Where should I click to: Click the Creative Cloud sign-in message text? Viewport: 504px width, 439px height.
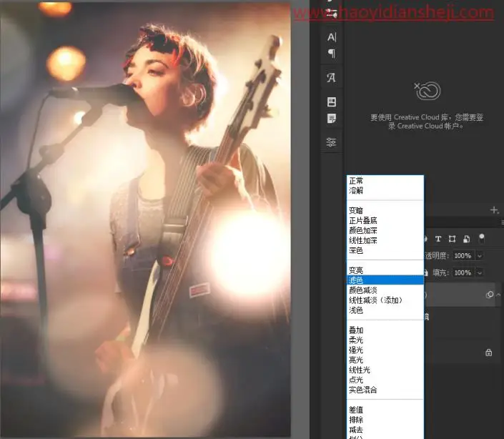tap(427, 122)
